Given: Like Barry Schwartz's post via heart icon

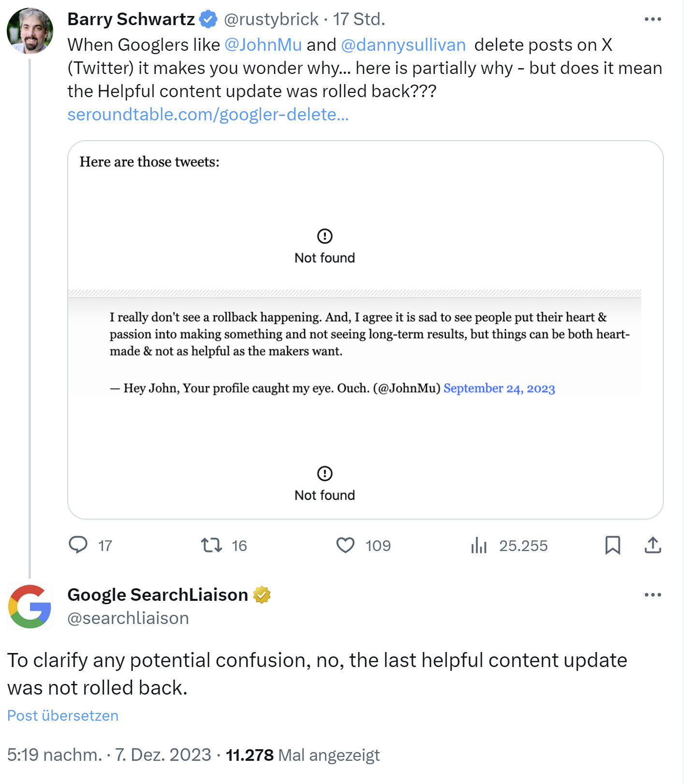Looking at the screenshot, I should pyautogui.click(x=345, y=546).
